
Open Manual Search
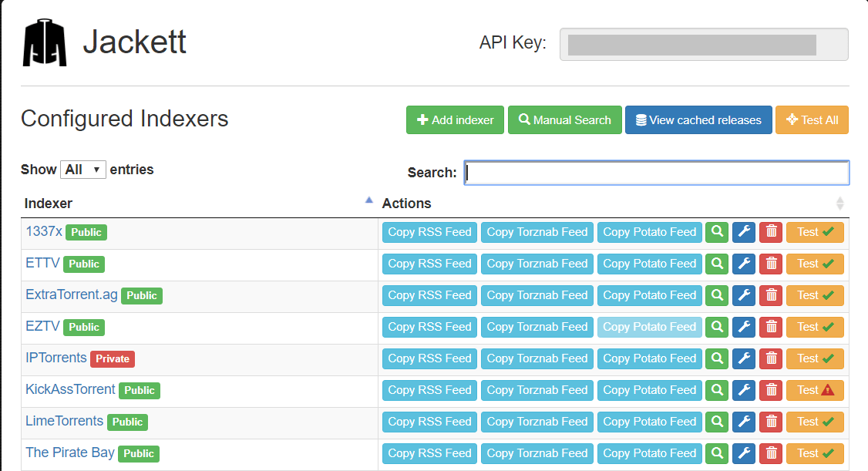[x=564, y=119]
